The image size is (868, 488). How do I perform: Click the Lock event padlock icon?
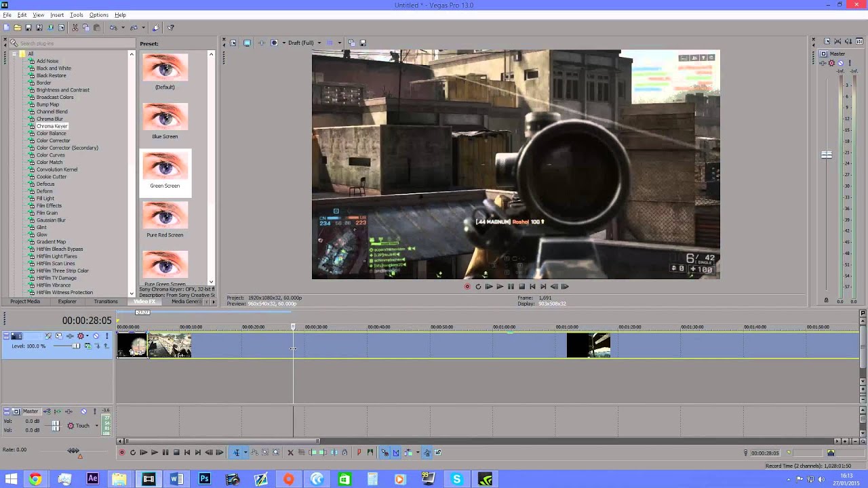tap(344, 452)
